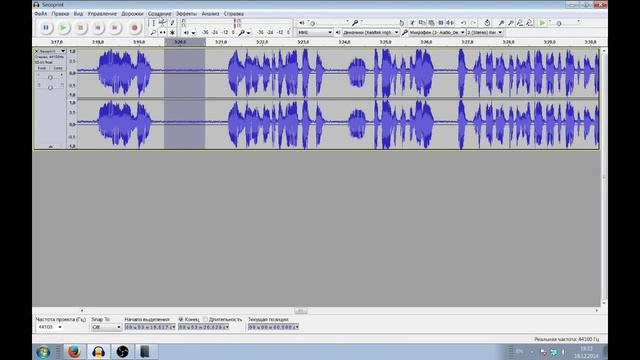640x360 pixels.
Task: Close the track with its X button
Action: coord(37,51)
